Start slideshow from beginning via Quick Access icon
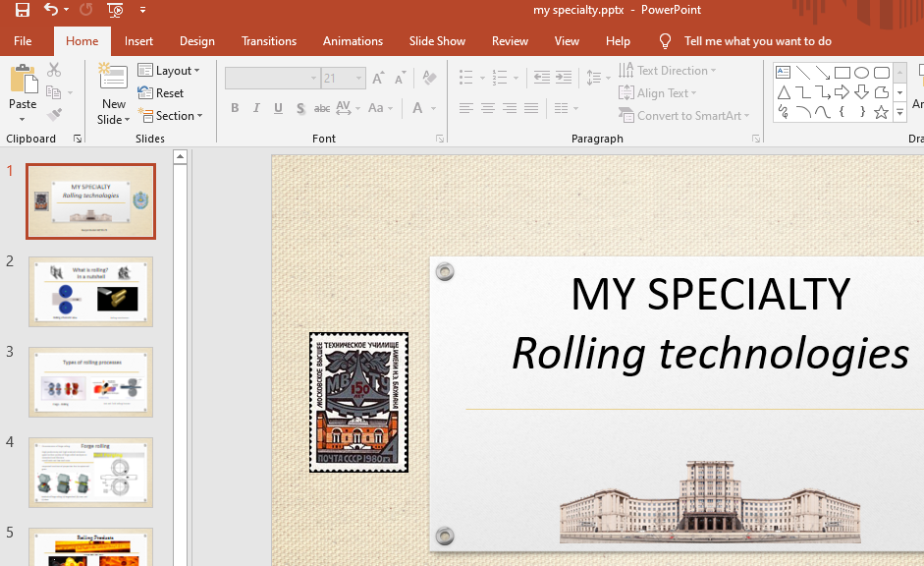924x566 pixels. tap(115, 11)
